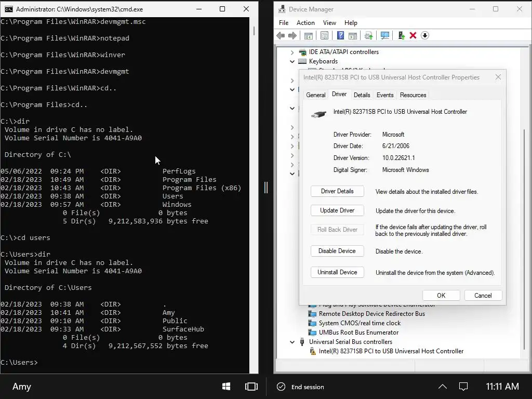Click the Update Driver button

pyautogui.click(x=337, y=210)
